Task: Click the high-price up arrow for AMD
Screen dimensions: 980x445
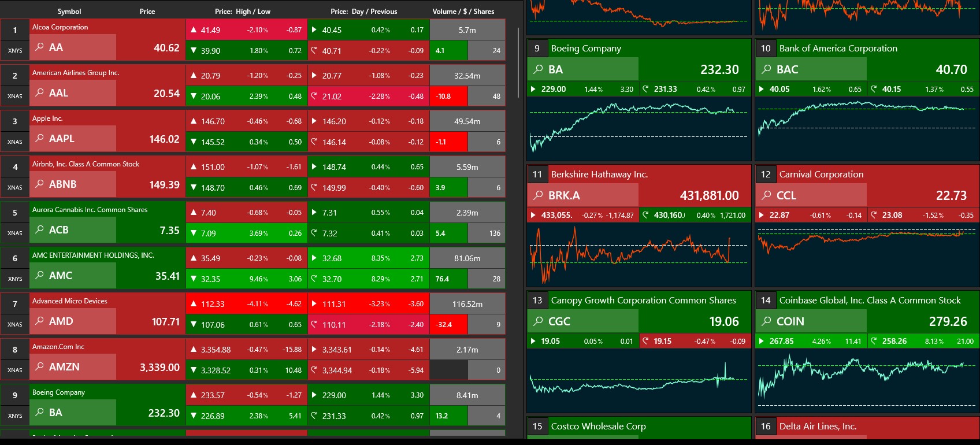Action: tap(194, 304)
